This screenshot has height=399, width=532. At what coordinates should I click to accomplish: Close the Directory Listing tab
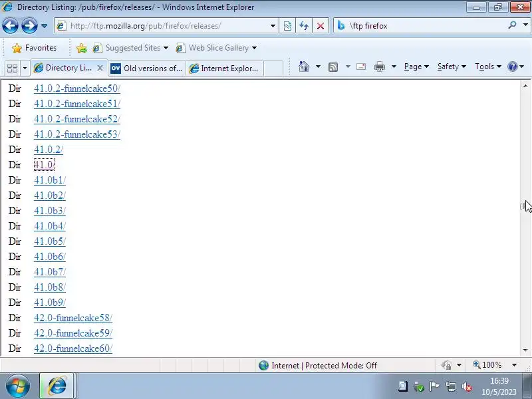[x=100, y=68]
